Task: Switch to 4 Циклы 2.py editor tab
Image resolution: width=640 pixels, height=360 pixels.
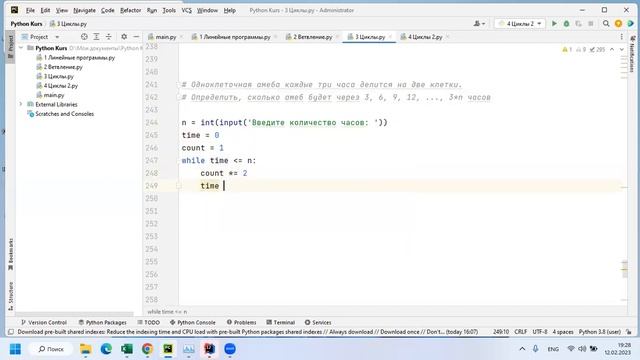Action: pos(425,37)
